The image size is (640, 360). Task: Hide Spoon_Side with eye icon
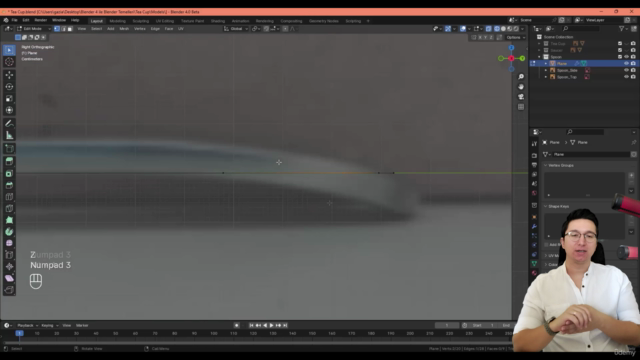click(x=626, y=70)
